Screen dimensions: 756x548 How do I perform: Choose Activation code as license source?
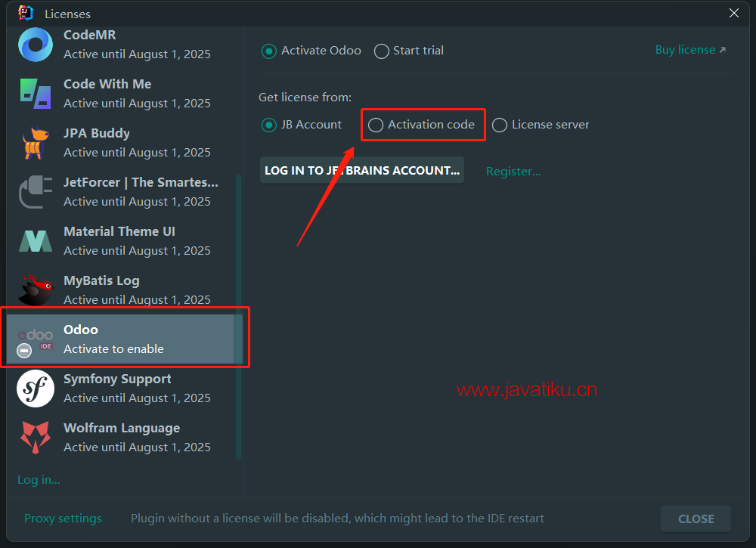[x=421, y=125]
